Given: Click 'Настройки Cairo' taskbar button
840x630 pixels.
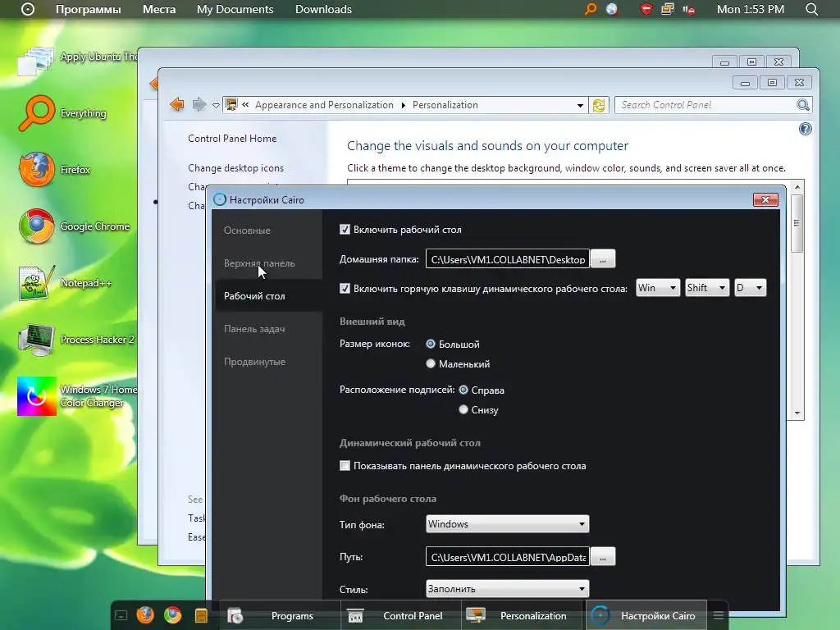Looking at the screenshot, I should click(x=646, y=615).
